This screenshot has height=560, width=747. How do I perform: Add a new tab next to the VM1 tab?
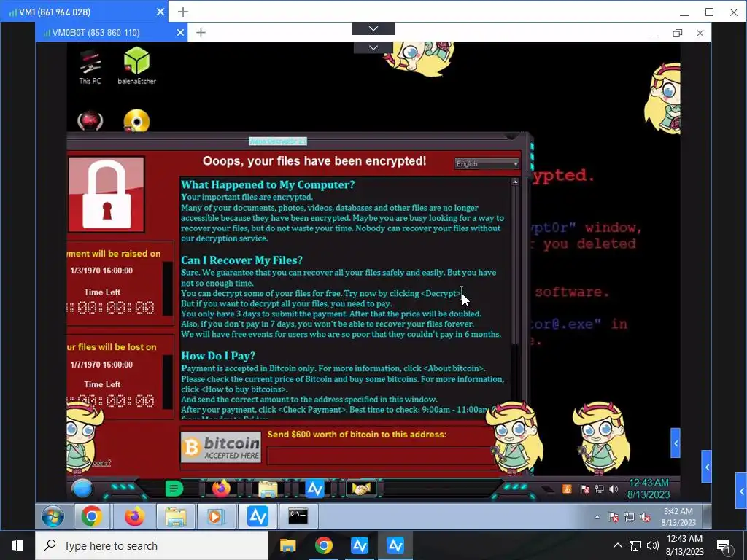point(183,12)
